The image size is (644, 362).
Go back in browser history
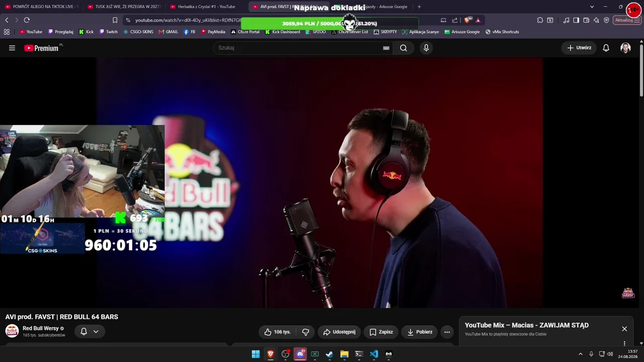click(x=7, y=20)
